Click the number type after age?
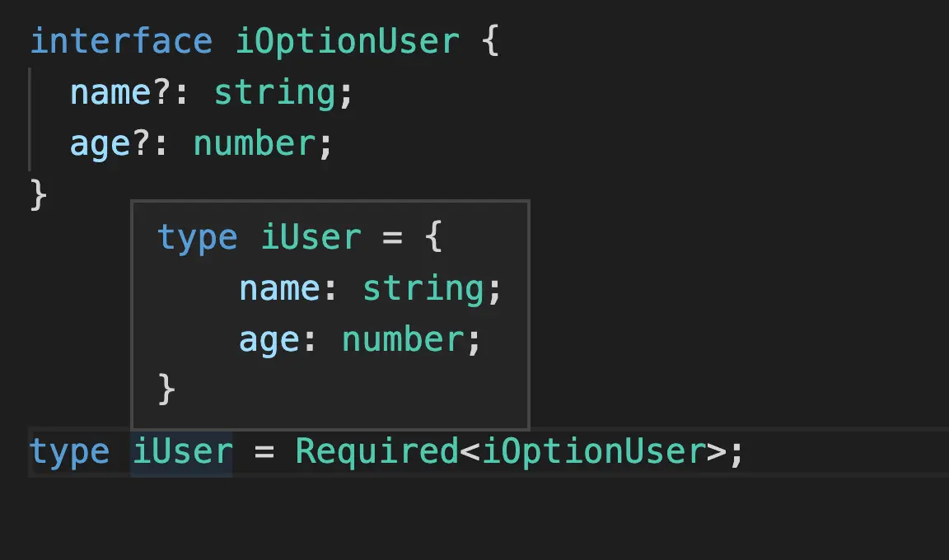The height and width of the screenshot is (560, 949). (255, 143)
